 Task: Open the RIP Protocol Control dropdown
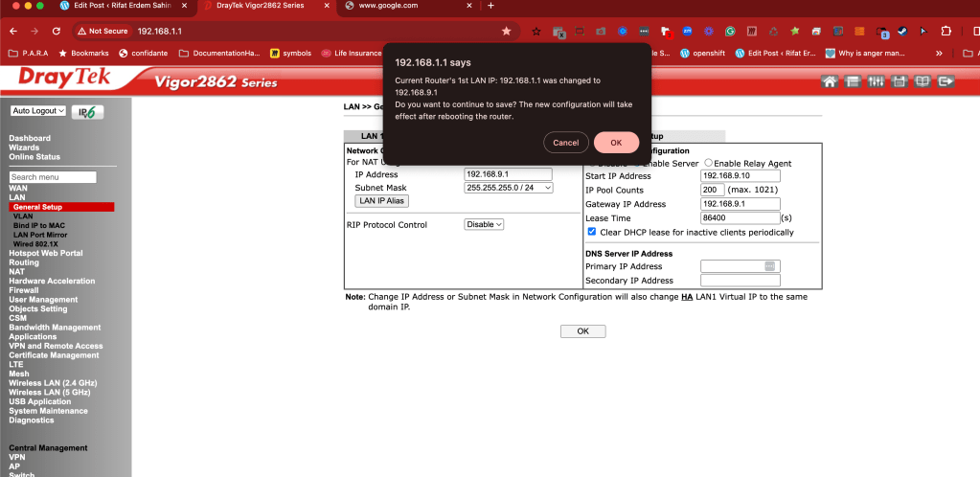(484, 224)
